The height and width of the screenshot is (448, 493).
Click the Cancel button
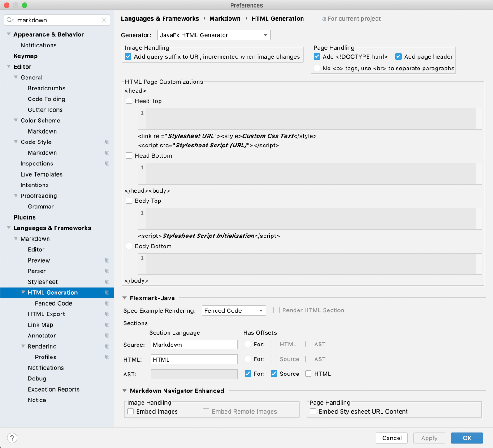[392, 438]
